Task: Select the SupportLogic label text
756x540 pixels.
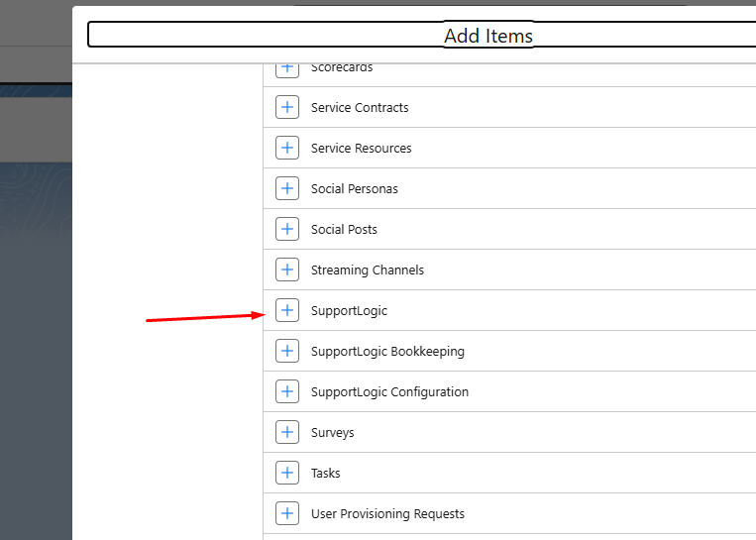Action: click(x=349, y=311)
